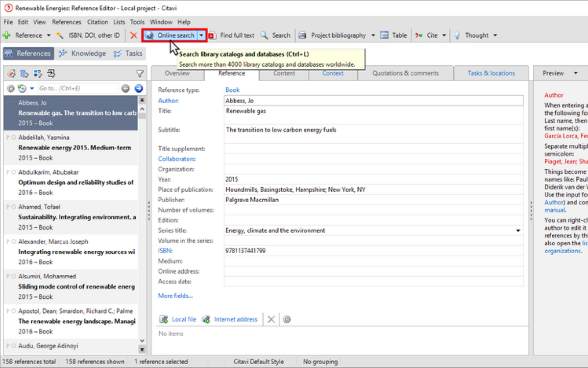Viewport: 588px width, 368px height.
Task: Open the Citation menu
Action: coord(98,22)
